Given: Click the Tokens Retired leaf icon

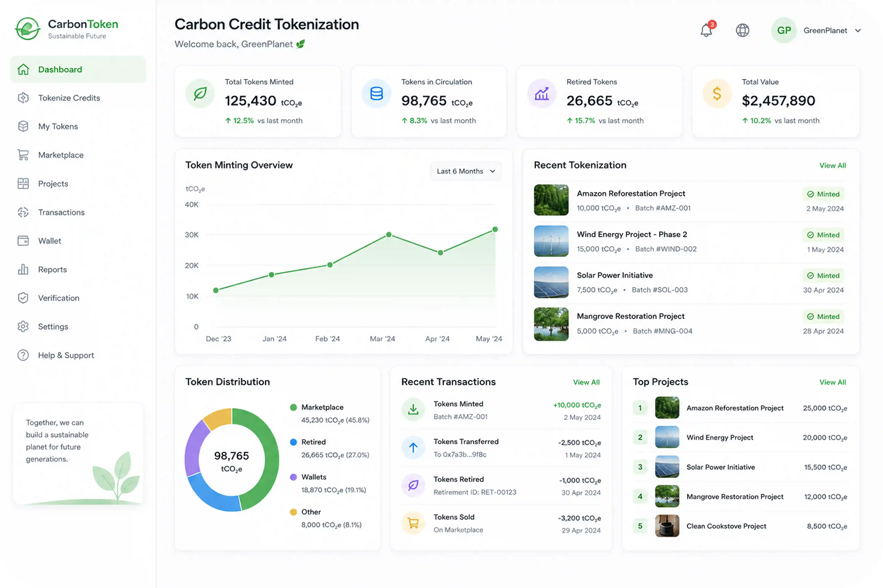Looking at the screenshot, I should click(x=413, y=485).
